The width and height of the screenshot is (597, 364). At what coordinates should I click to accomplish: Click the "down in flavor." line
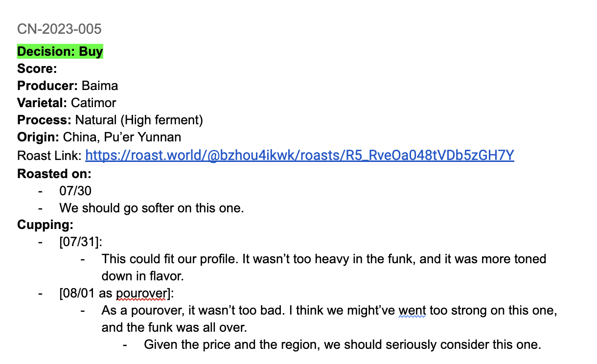click(x=142, y=276)
